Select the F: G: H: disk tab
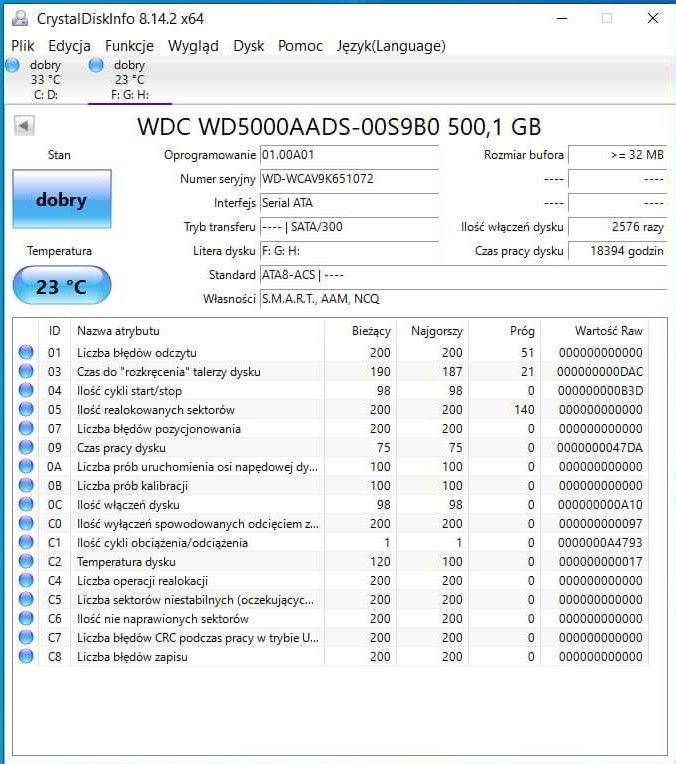This screenshot has width=676, height=764. (x=130, y=79)
